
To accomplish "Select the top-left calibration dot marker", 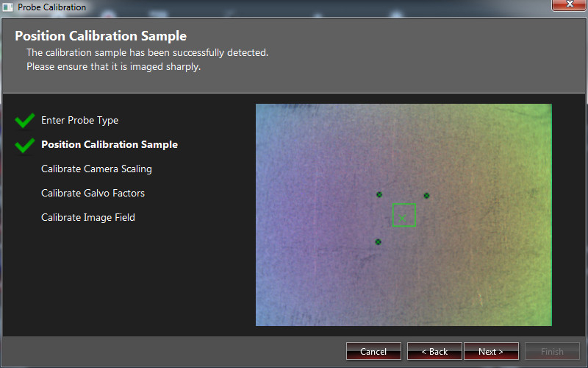I will point(379,194).
